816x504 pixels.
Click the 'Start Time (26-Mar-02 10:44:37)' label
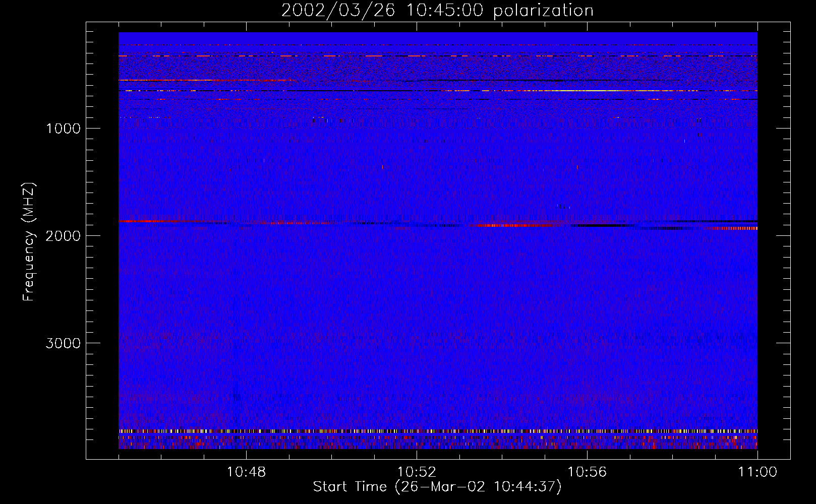click(437, 487)
